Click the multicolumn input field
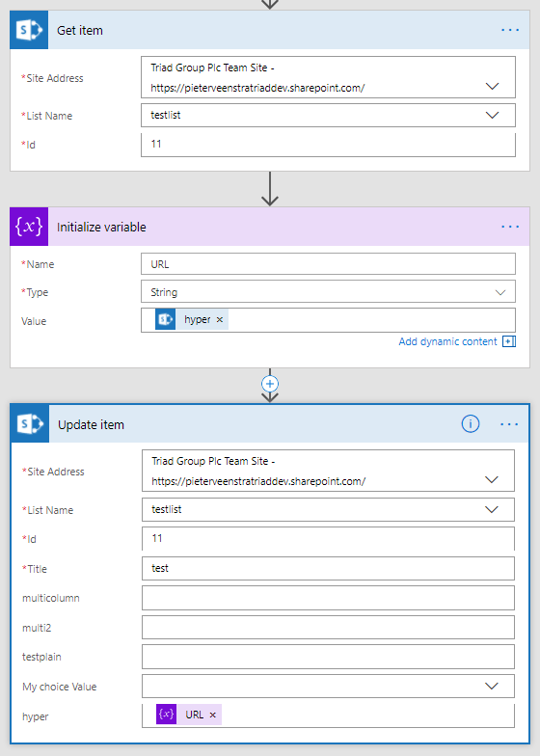Image resolution: width=540 pixels, height=756 pixels. pos(328,598)
